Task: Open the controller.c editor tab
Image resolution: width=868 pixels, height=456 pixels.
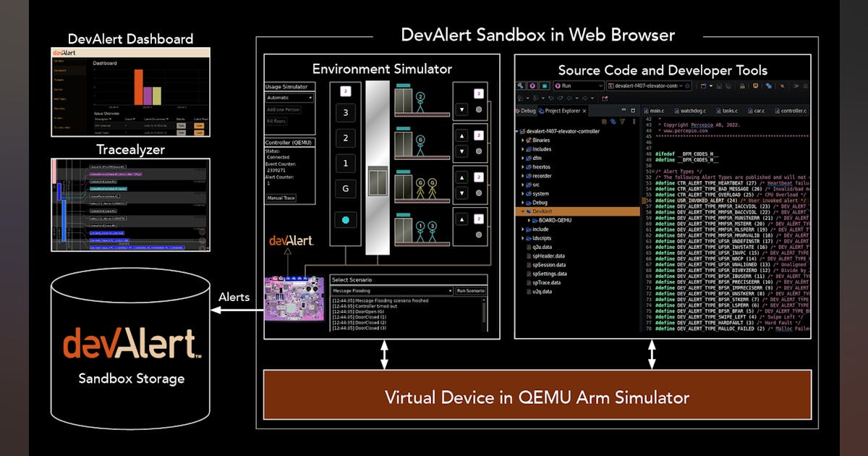Action: tap(791, 111)
